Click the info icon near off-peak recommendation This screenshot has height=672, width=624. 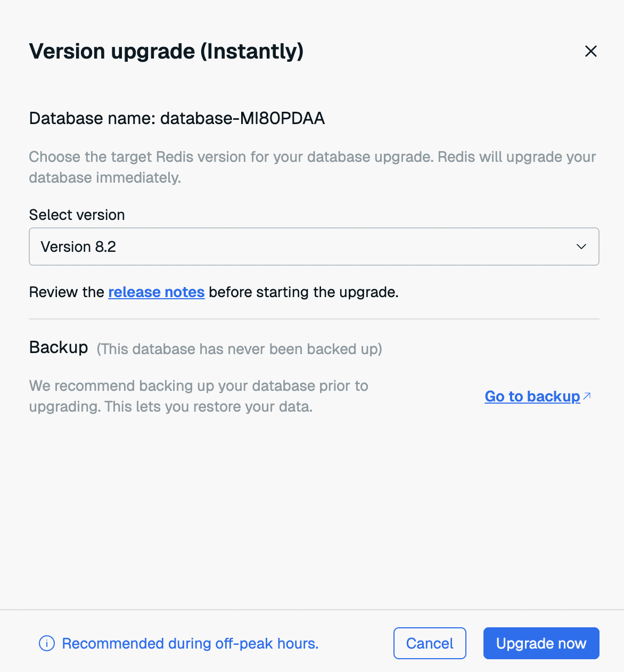tap(46, 643)
